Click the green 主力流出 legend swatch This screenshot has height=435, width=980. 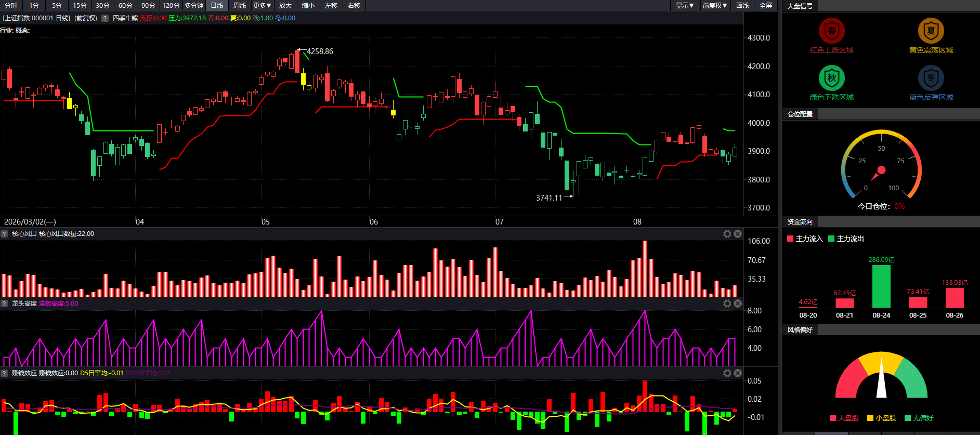tap(831, 239)
